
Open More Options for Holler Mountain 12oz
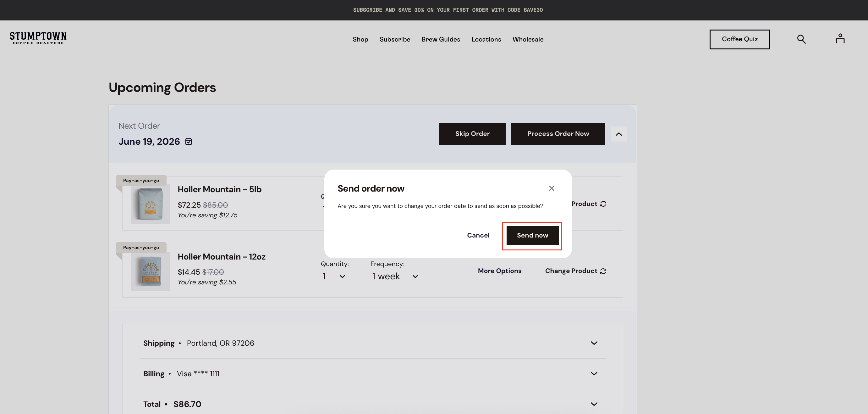click(499, 271)
